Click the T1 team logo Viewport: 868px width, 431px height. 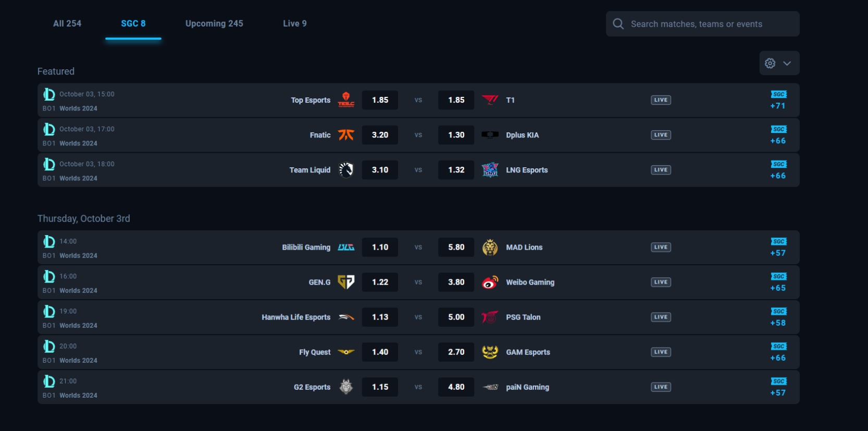pyautogui.click(x=490, y=100)
